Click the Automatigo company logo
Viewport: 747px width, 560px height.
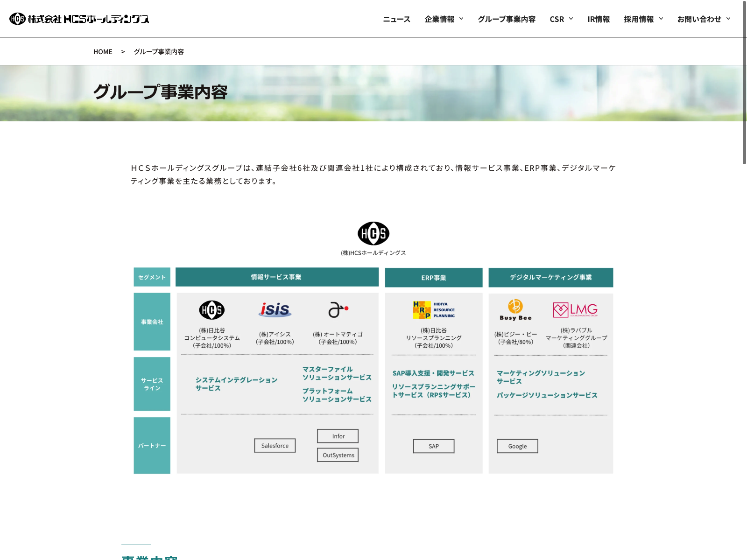tap(338, 309)
